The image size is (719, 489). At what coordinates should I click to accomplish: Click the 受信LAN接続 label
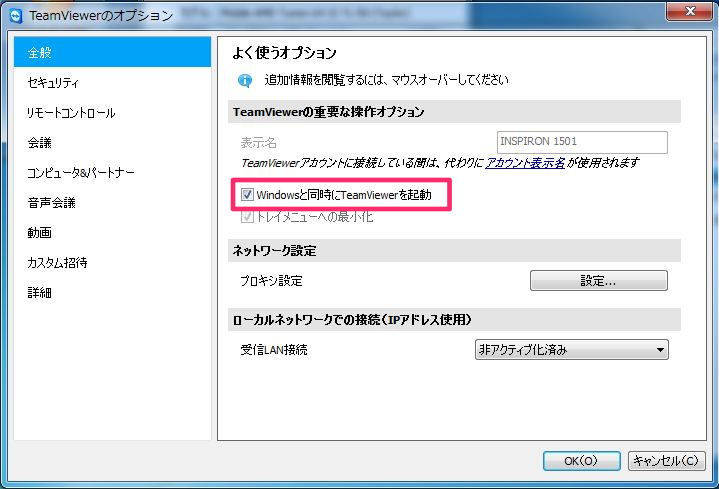click(x=274, y=350)
